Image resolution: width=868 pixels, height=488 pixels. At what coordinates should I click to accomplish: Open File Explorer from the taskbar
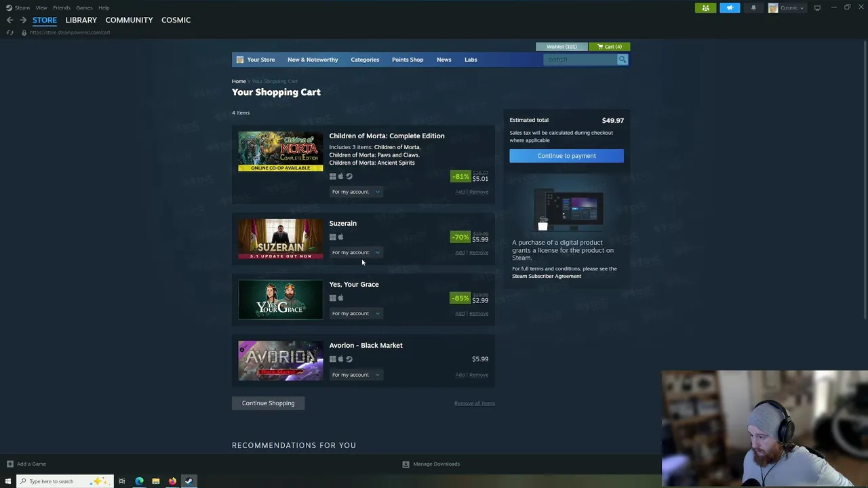tap(156, 481)
